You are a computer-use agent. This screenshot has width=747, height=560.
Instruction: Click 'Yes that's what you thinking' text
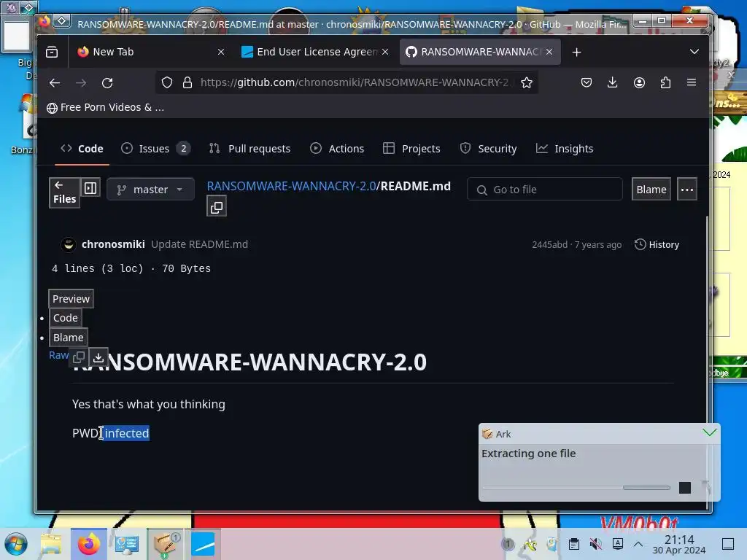pyautogui.click(x=149, y=404)
